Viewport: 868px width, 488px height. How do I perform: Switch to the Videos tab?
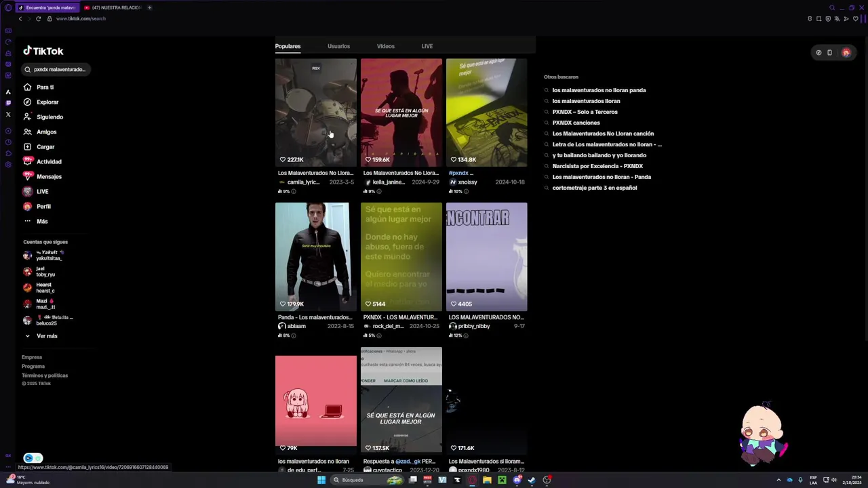coord(386,46)
